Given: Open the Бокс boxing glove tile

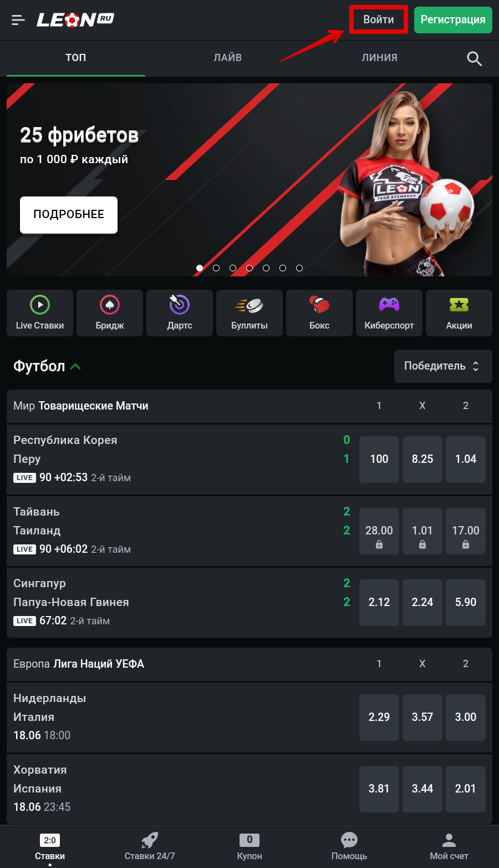Looking at the screenshot, I should [x=319, y=313].
